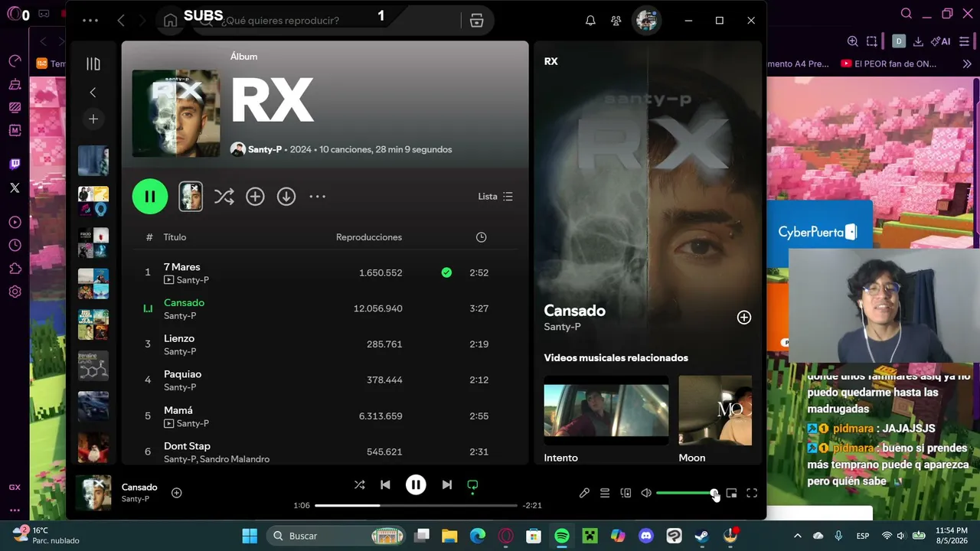Open the Santy-P artist link under the album title
This screenshot has height=551, width=980.
point(265,149)
